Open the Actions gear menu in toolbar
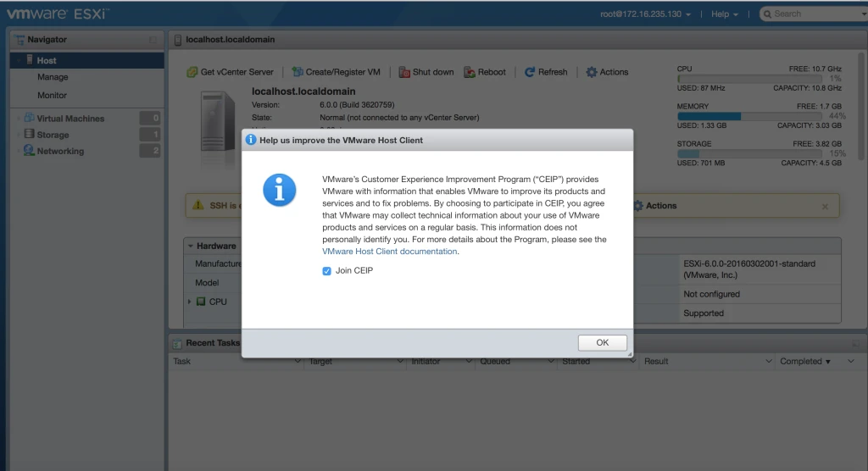 (x=607, y=72)
